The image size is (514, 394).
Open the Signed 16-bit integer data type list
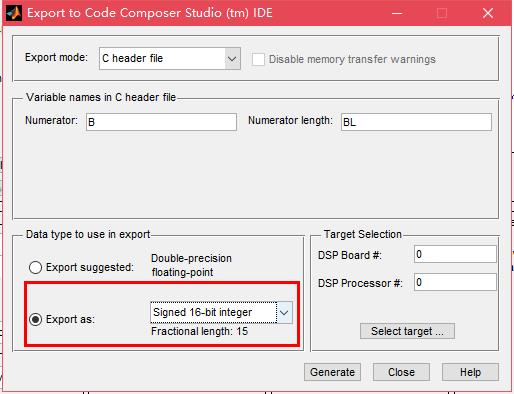221,313
